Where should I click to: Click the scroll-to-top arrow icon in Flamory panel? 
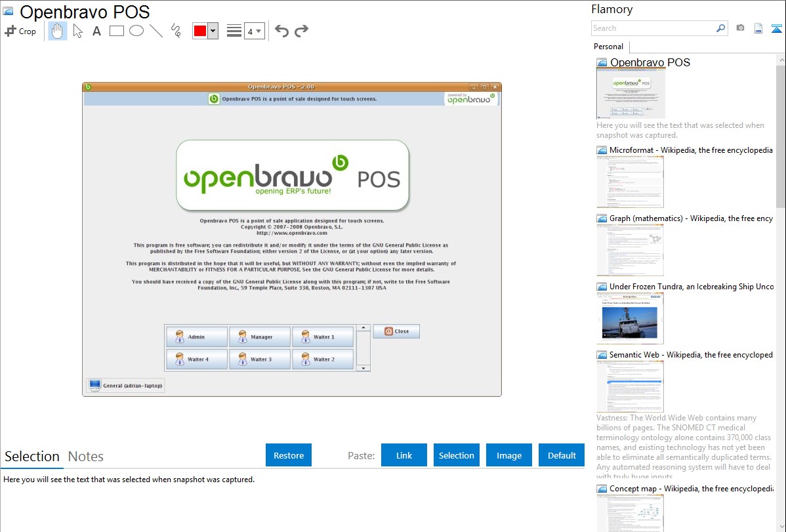777,28
